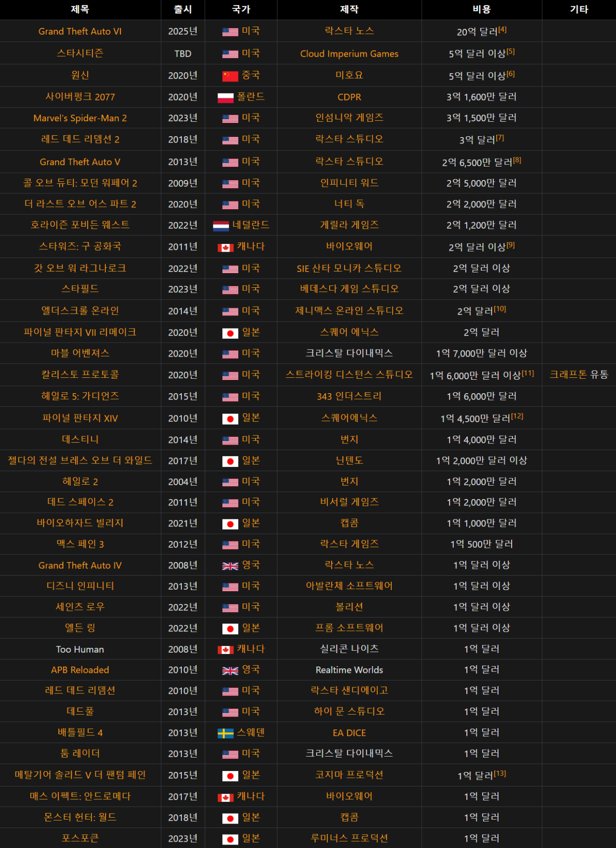Click the Canada flag in the Too Human row
This screenshot has height=848, width=616.
click(x=225, y=650)
